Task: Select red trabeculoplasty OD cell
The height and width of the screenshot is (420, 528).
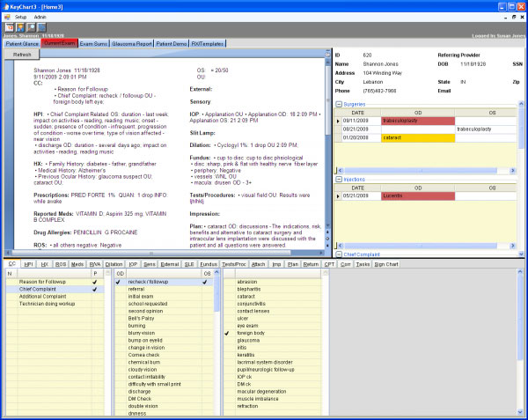Action: click(x=418, y=121)
